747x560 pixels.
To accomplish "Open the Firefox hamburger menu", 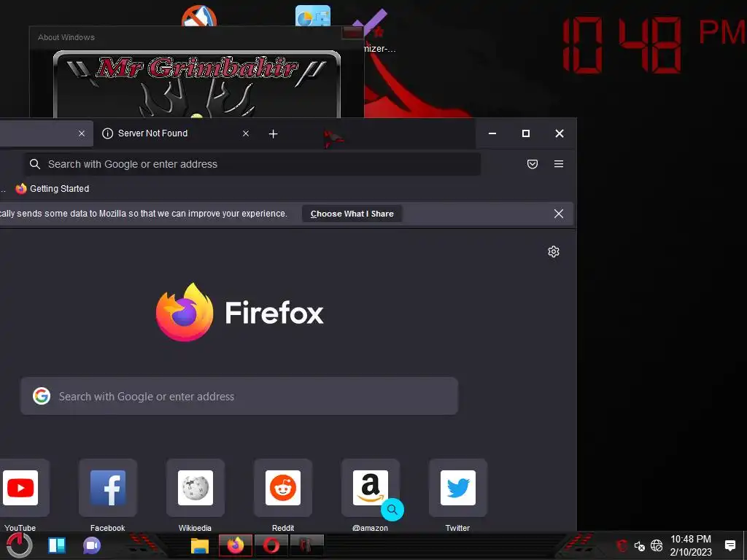I will (559, 164).
